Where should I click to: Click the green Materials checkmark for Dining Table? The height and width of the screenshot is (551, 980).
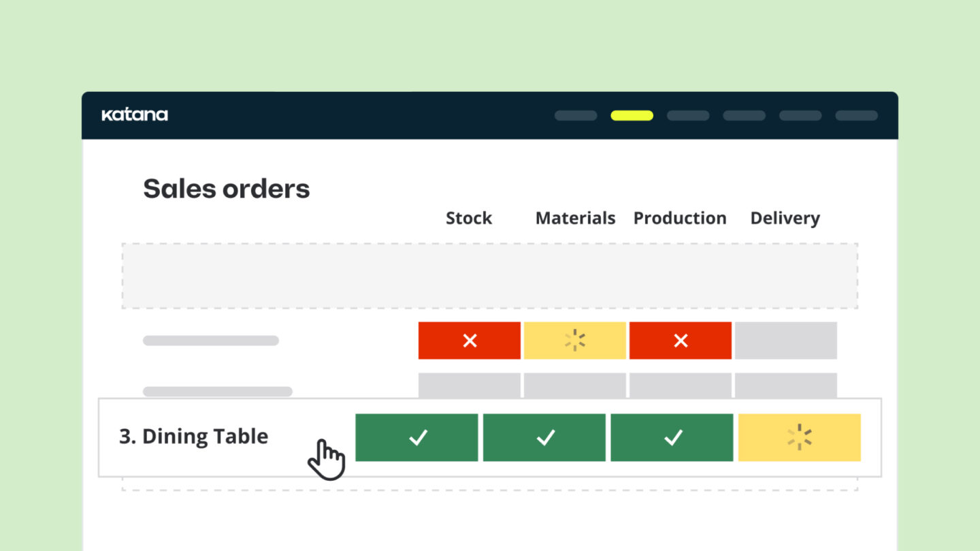(x=544, y=437)
